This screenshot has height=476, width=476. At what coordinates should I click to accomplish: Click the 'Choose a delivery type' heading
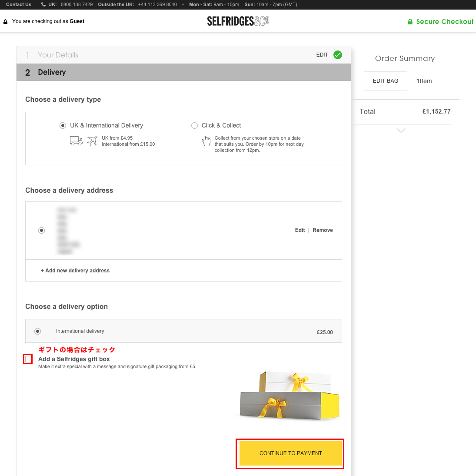63,99
